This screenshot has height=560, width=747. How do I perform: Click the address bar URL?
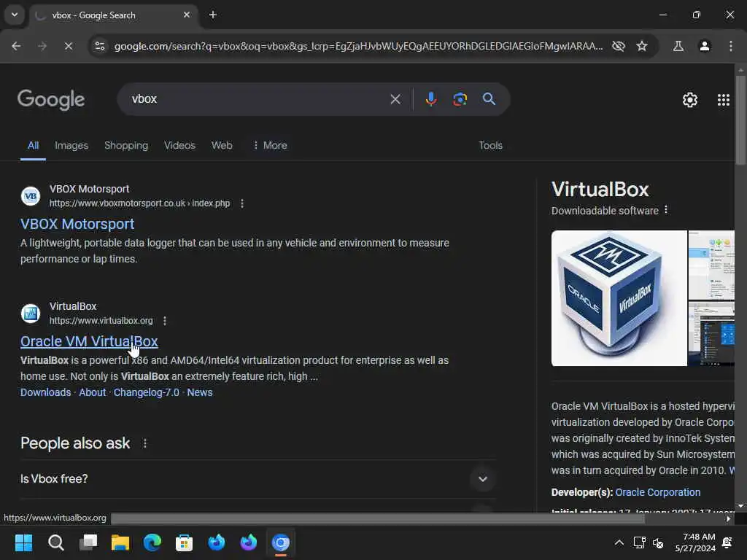[x=358, y=46]
